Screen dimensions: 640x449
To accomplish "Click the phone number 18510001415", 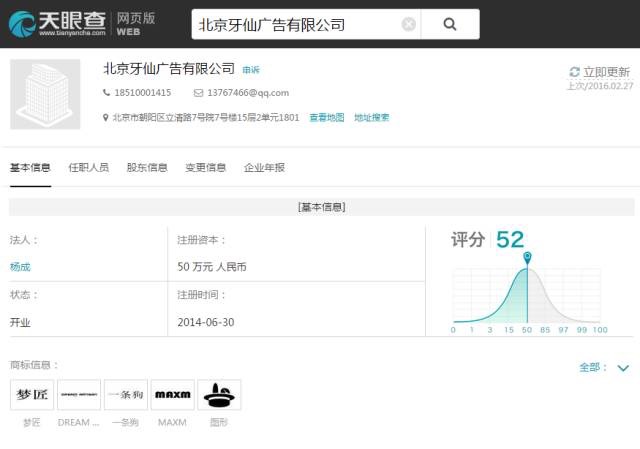I will click(x=142, y=93).
